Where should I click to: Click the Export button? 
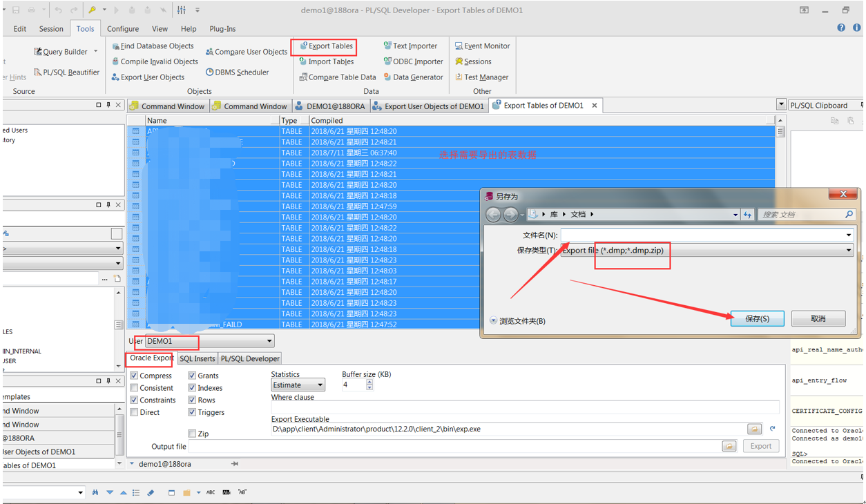click(x=761, y=446)
